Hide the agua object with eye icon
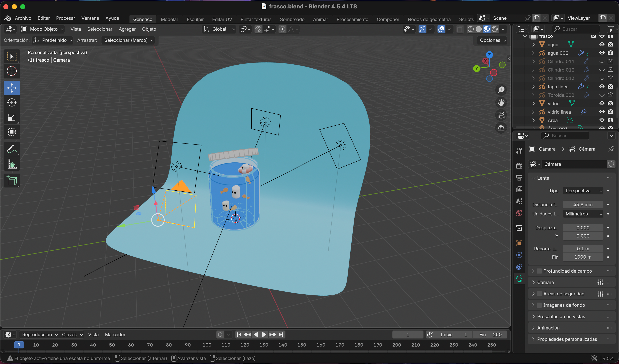Screen dimensions: 619x364 [602, 44]
